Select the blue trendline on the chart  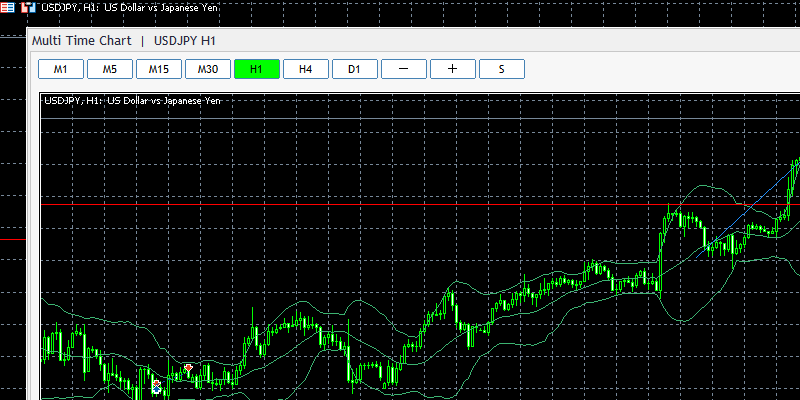[x=747, y=210]
